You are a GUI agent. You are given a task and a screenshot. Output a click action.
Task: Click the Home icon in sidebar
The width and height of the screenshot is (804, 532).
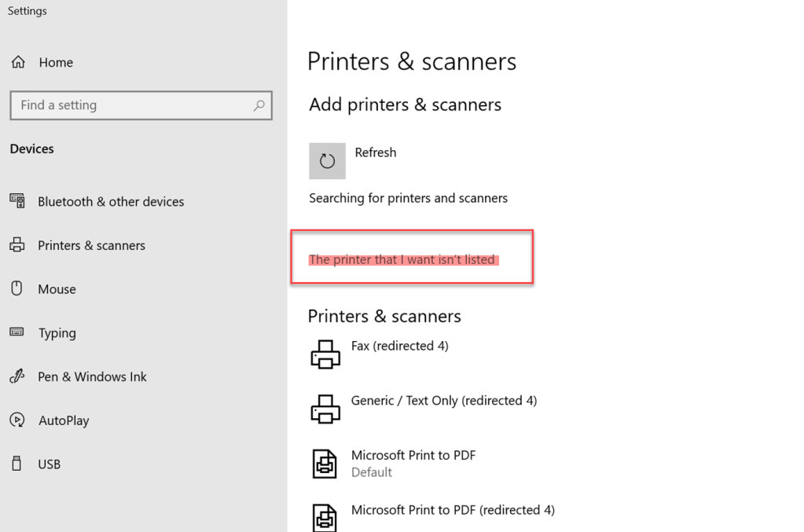18,63
